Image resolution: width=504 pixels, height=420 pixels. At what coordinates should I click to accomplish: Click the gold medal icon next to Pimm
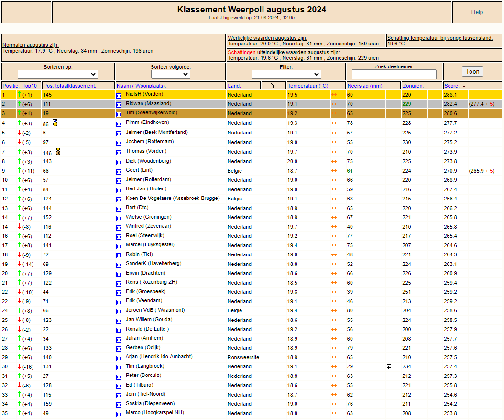pos(55,123)
